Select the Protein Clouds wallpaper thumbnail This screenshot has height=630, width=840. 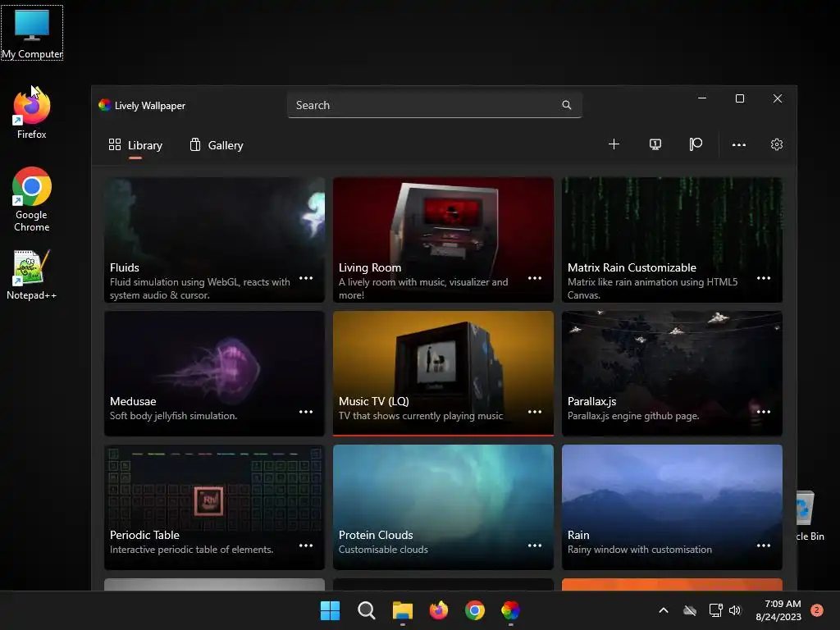[x=443, y=507]
